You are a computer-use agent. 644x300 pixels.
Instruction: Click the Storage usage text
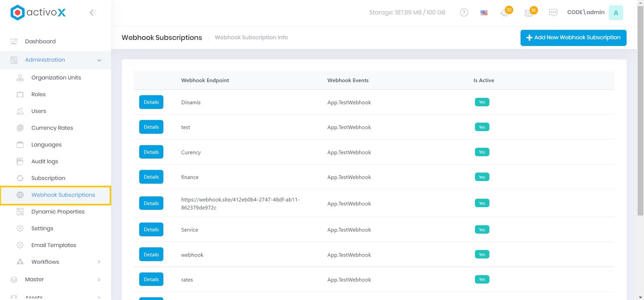click(x=407, y=12)
